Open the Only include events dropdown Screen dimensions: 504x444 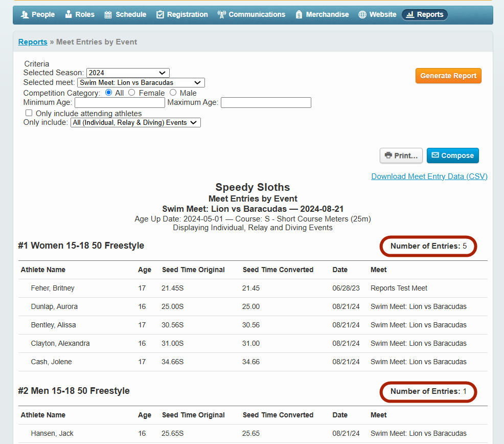[135, 123]
